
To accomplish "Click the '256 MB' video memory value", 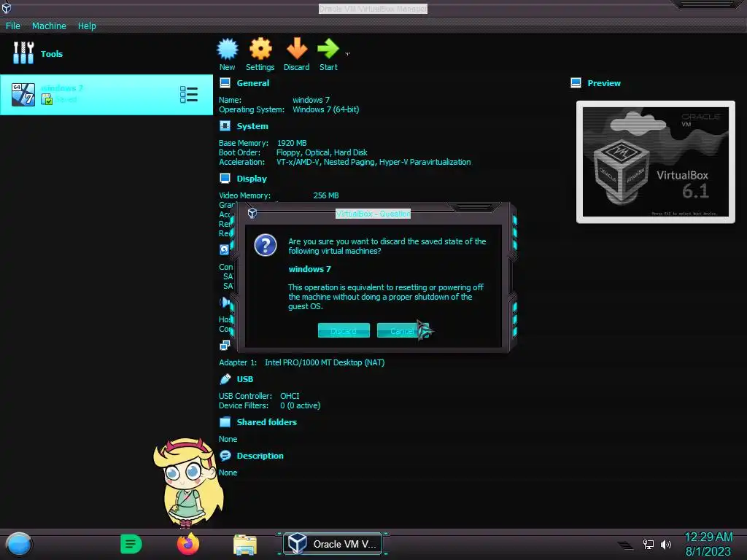I will pyautogui.click(x=326, y=195).
